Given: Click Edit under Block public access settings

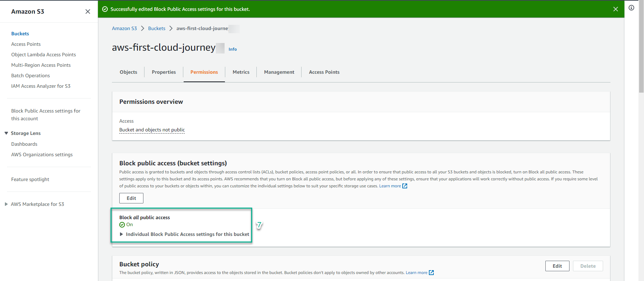Looking at the screenshot, I should (131, 198).
